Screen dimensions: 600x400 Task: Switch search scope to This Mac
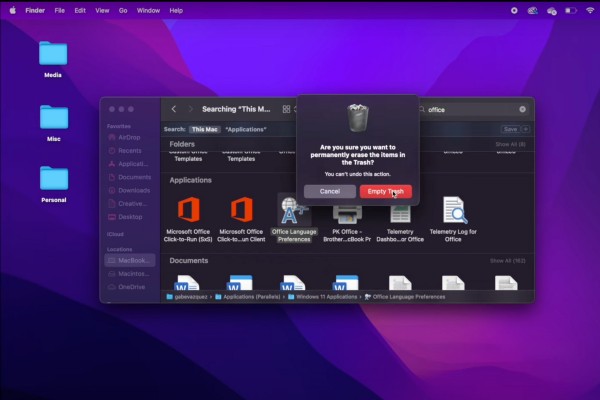(x=204, y=129)
